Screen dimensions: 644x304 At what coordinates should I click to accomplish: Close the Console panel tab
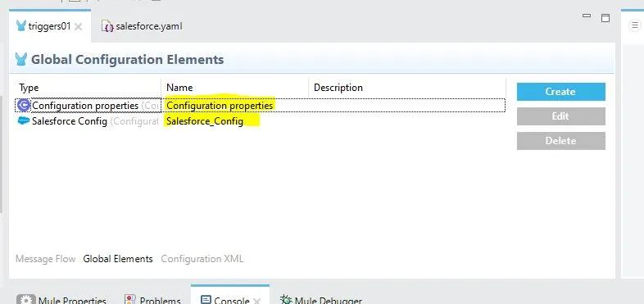[256, 301]
